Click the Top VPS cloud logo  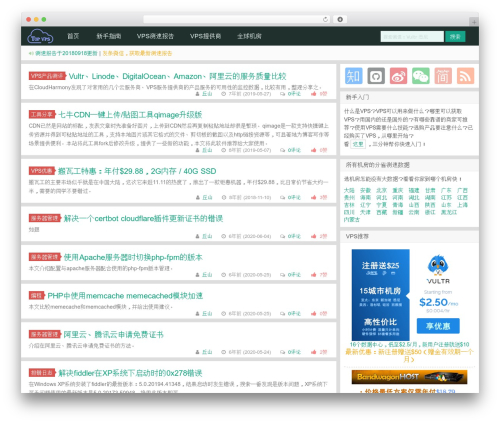tap(40, 36)
